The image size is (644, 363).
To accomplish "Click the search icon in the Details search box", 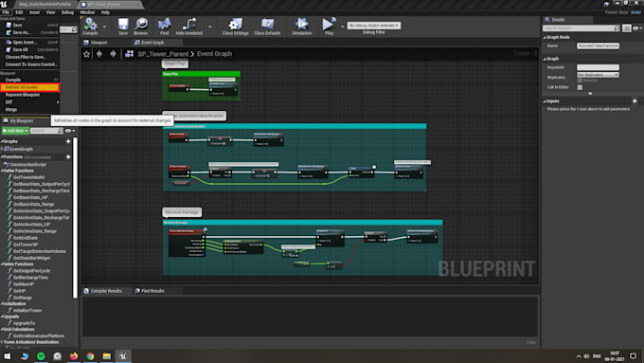I will pyautogui.click(x=617, y=27).
